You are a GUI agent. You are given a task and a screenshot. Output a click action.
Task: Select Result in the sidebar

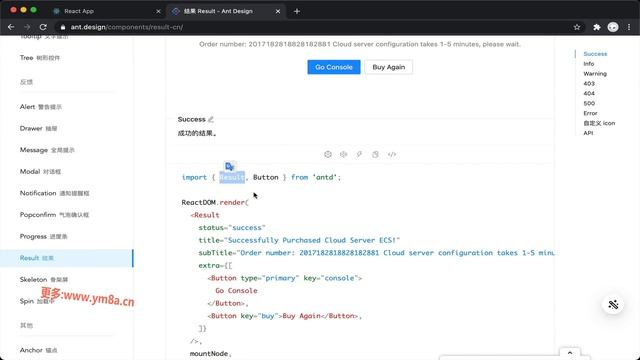click(67, 258)
